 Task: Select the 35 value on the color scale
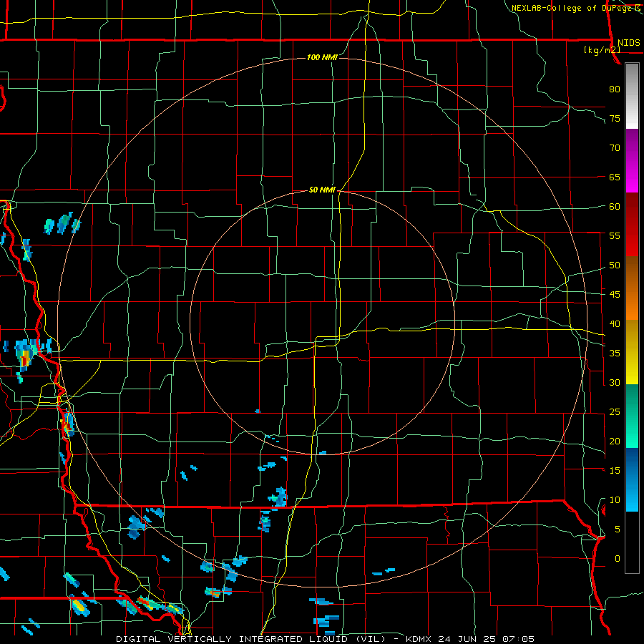click(615, 353)
